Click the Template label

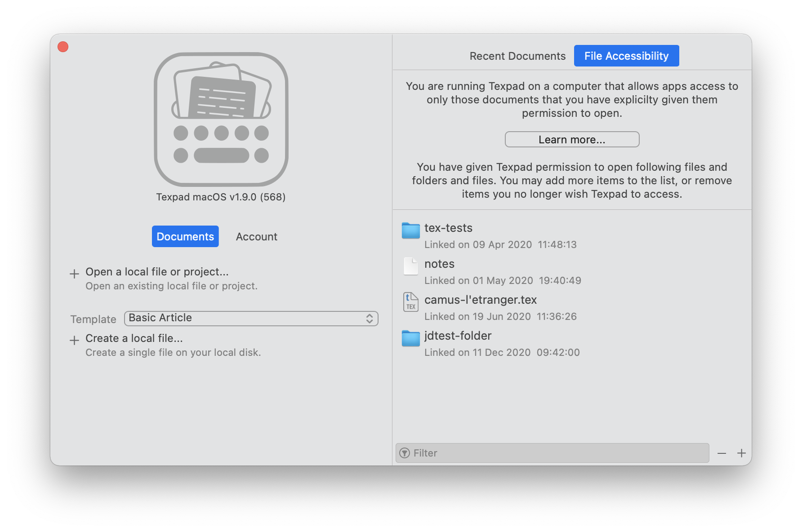point(93,319)
